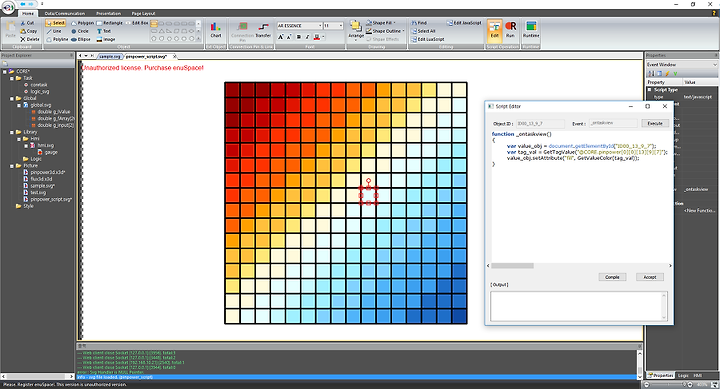
Task: Toggle Edit script operation mode
Action: (494, 30)
